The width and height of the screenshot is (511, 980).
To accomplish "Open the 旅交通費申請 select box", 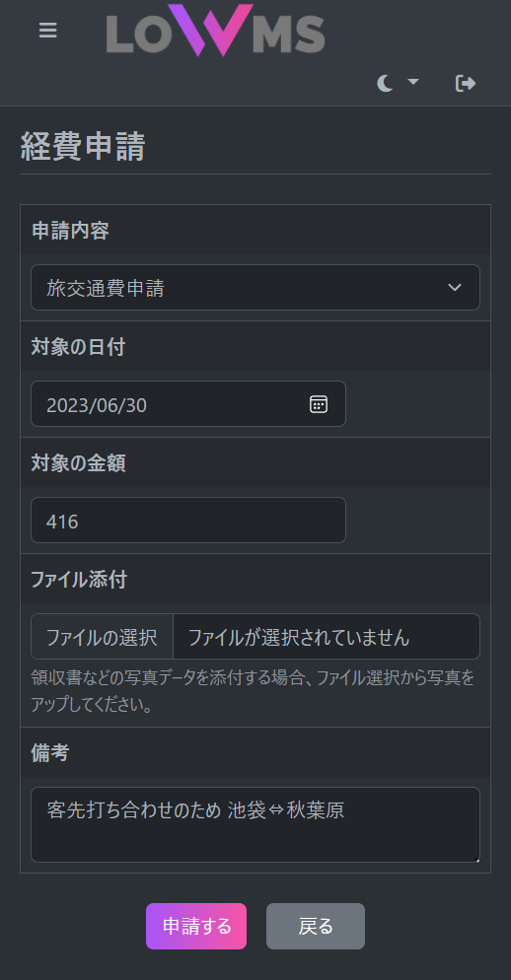I will (x=255, y=288).
